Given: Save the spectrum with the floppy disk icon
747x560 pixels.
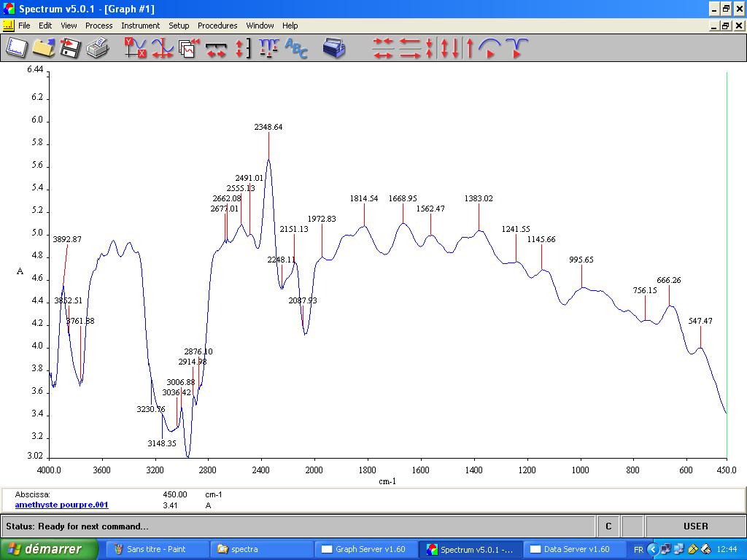Looking at the screenshot, I should click(70, 48).
